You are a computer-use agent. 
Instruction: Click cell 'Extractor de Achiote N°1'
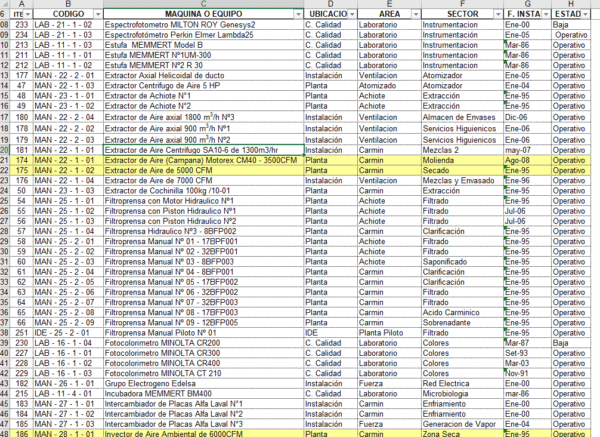click(x=204, y=96)
